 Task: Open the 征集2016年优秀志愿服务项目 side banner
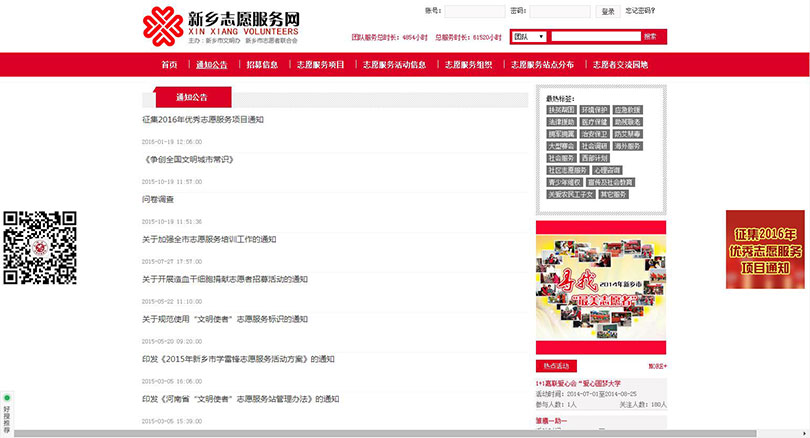pos(766,250)
